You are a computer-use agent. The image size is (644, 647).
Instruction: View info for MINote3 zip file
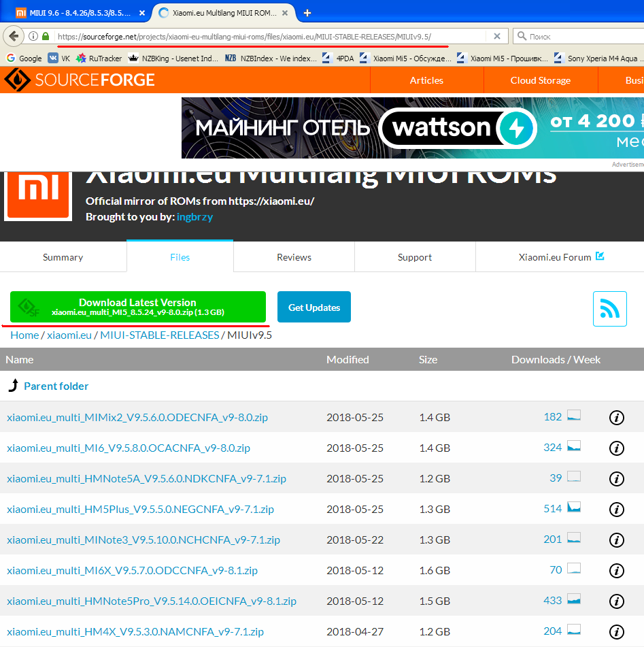pos(616,540)
